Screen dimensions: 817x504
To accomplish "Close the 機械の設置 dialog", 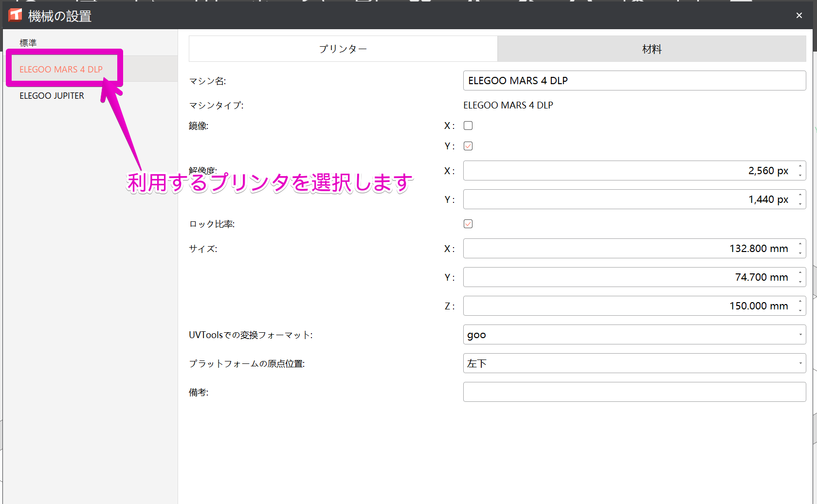I will click(799, 16).
